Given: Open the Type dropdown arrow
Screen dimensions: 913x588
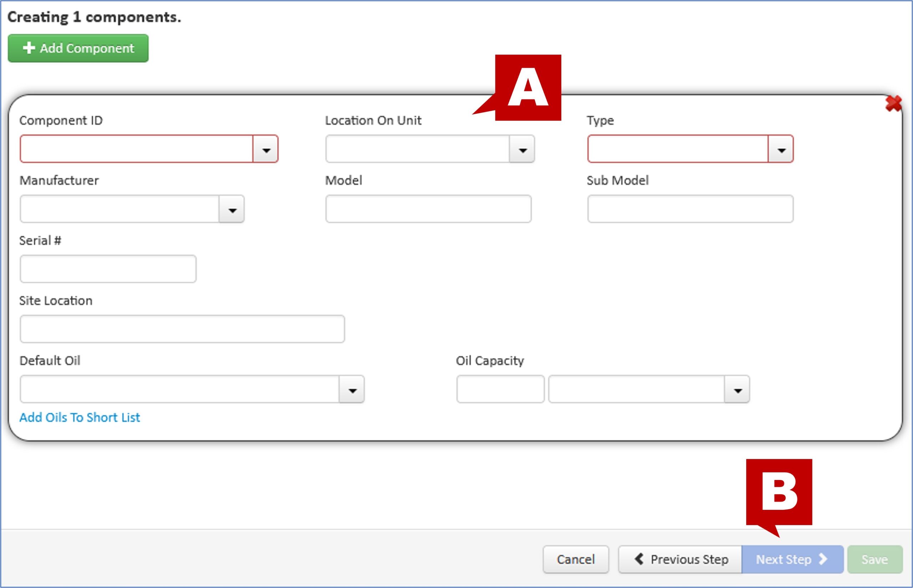Looking at the screenshot, I should coord(780,149).
